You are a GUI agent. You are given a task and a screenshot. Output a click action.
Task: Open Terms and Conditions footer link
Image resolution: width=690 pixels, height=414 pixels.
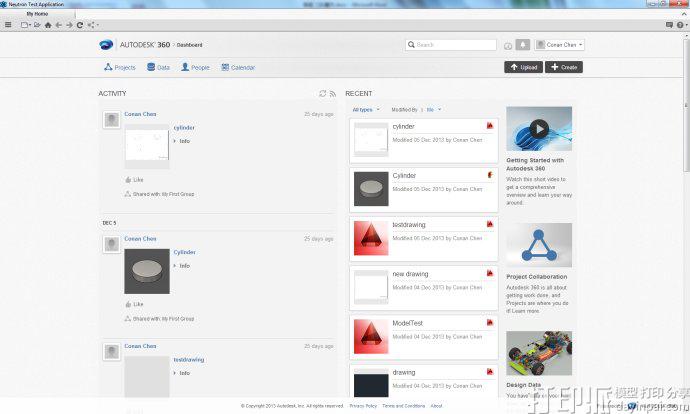tap(404, 406)
